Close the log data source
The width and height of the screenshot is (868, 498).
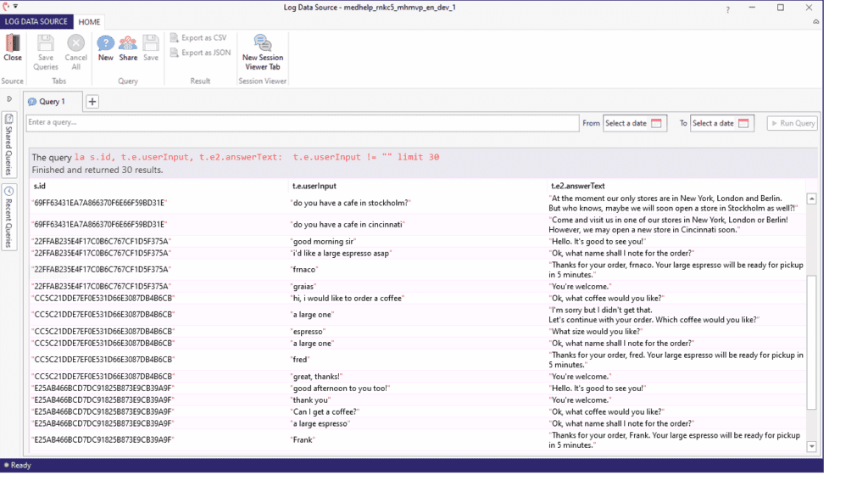click(x=12, y=48)
